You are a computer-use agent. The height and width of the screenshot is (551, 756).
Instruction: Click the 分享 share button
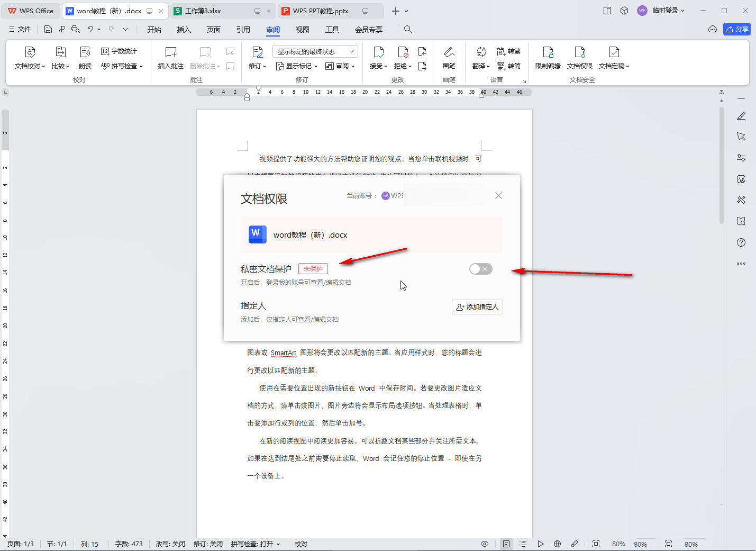[x=737, y=29]
